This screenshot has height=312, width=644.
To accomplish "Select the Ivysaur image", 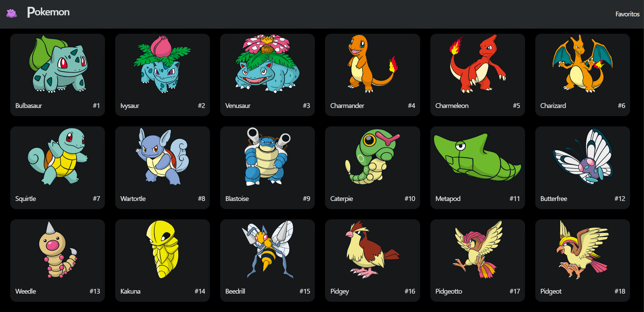I will (163, 64).
